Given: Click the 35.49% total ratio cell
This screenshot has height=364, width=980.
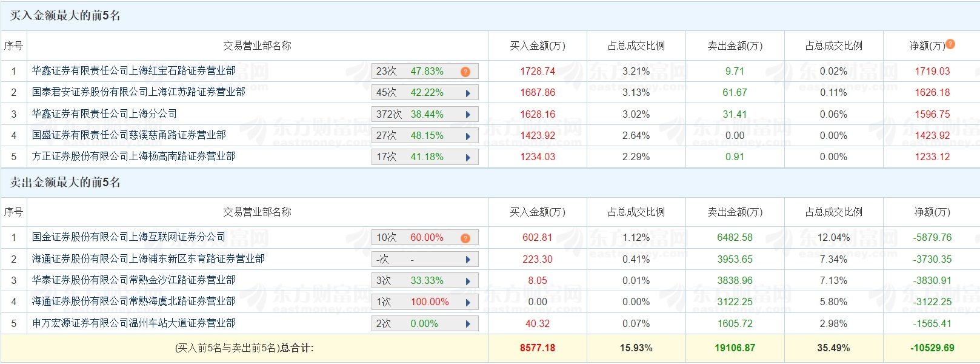Looking at the screenshot, I should coord(833,348).
